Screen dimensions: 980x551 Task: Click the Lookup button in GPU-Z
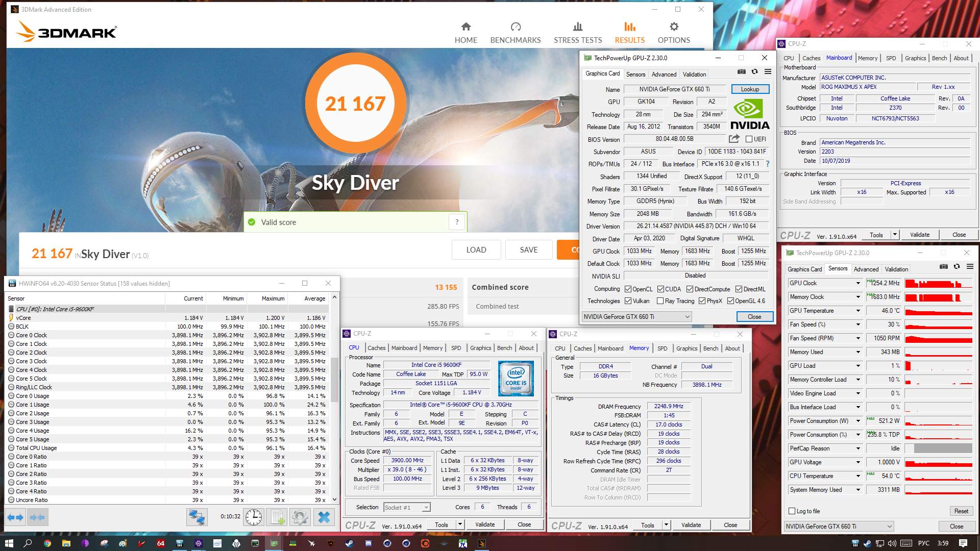[x=750, y=89]
